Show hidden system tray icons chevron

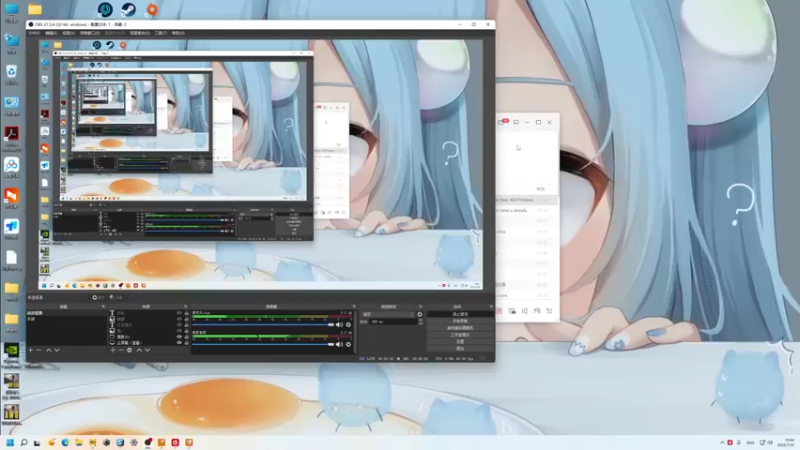[x=722, y=442]
